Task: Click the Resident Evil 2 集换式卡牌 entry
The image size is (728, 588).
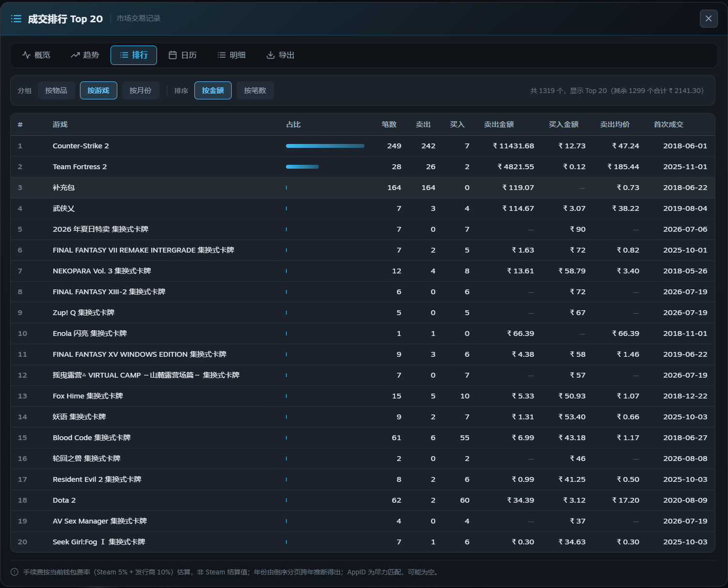Action: [x=97, y=479]
